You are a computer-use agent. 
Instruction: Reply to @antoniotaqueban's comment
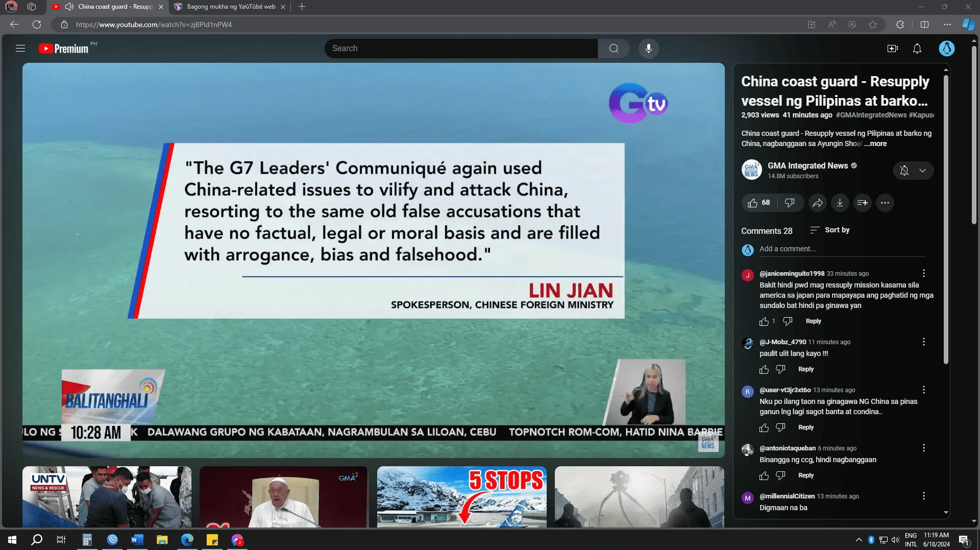[806, 475]
